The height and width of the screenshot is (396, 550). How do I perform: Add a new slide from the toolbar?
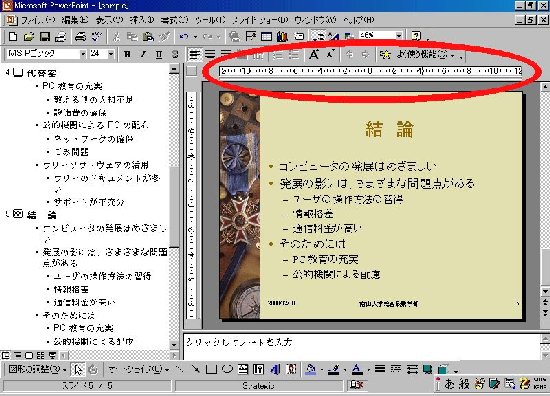[x=299, y=36]
